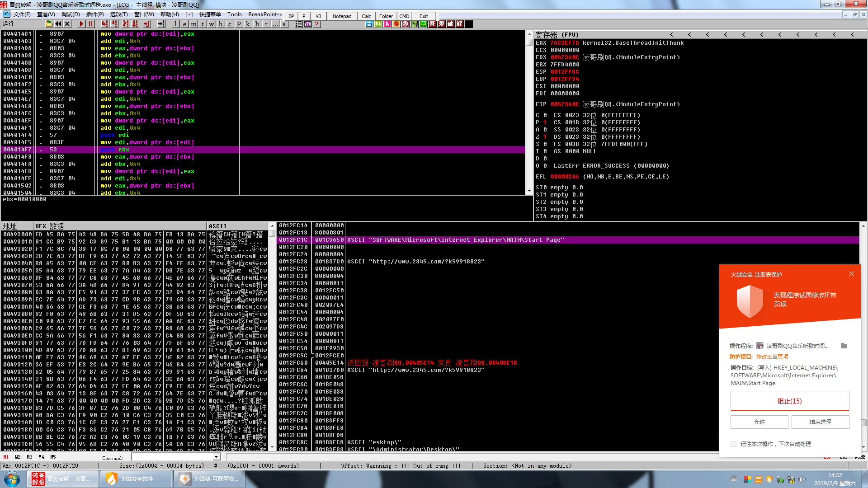The image size is (868, 488).
Task: Check the remember this action checkbox
Action: point(733,444)
